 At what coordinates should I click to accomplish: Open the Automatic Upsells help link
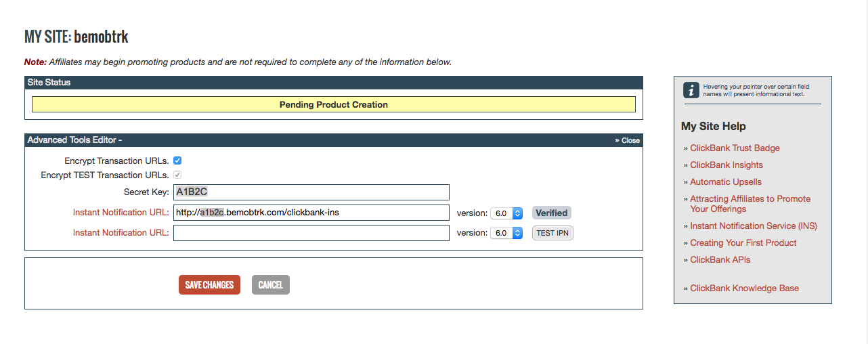tap(726, 181)
